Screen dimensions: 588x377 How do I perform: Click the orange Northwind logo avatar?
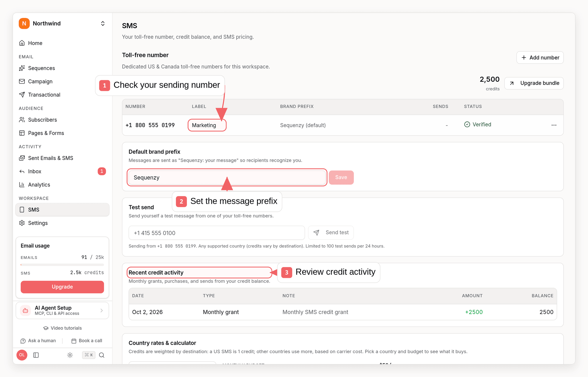click(24, 24)
